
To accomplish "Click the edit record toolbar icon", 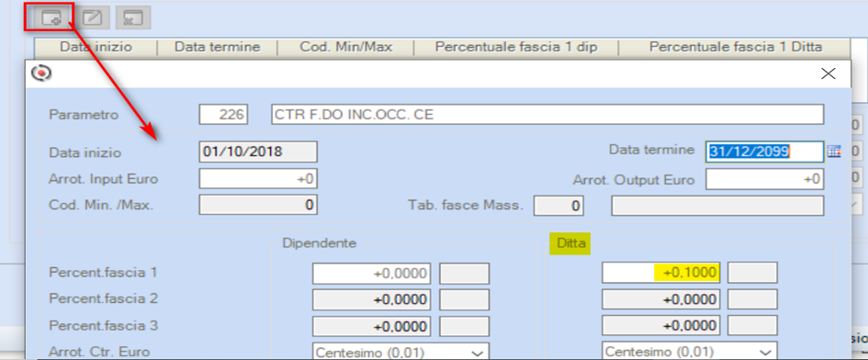I will pyautogui.click(x=92, y=17).
